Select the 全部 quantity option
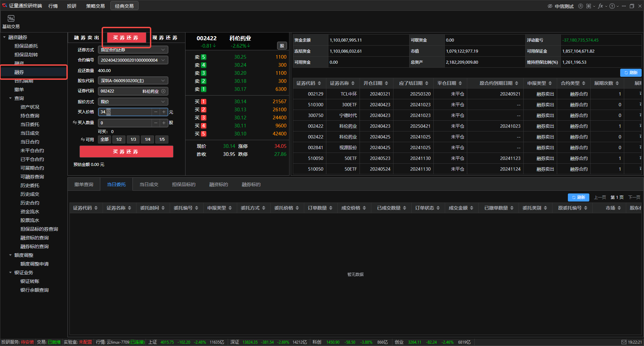 pos(104,139)
